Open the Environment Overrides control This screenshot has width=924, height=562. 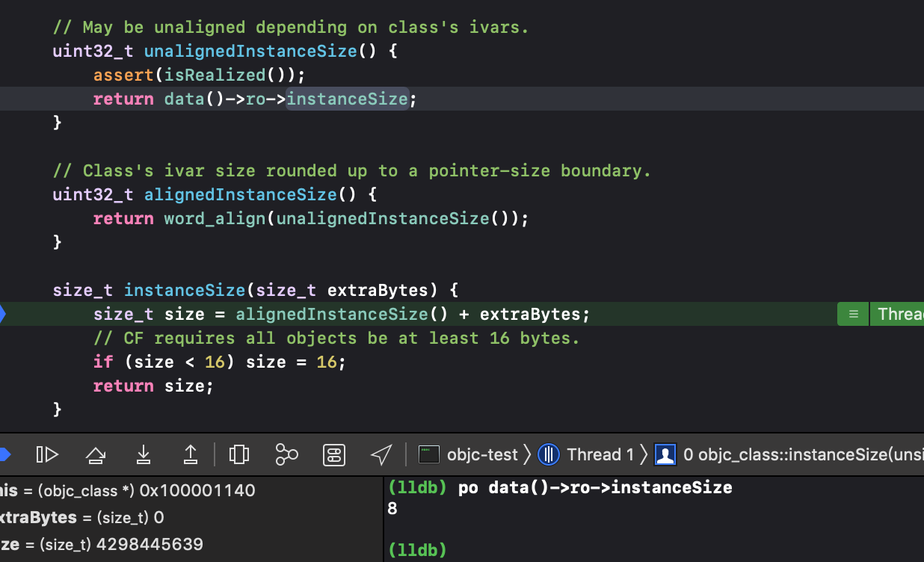pos(333,454)
